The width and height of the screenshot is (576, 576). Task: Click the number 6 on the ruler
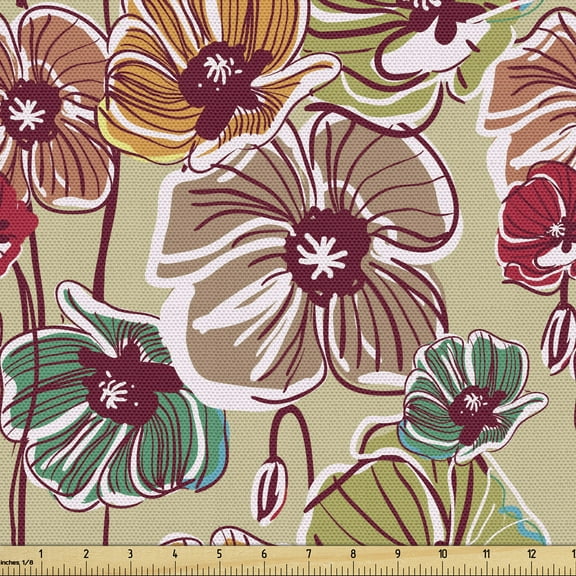point(264,554)
